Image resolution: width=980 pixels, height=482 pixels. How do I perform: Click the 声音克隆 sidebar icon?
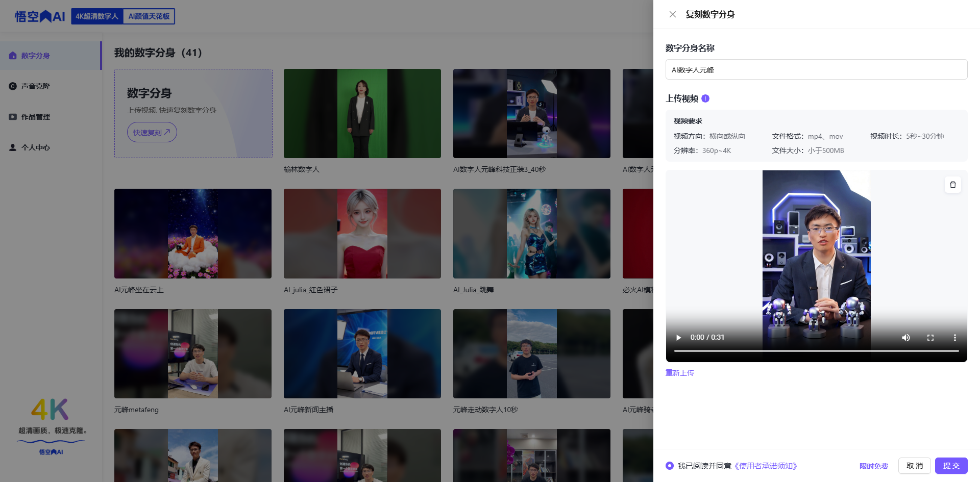(13, 86)
